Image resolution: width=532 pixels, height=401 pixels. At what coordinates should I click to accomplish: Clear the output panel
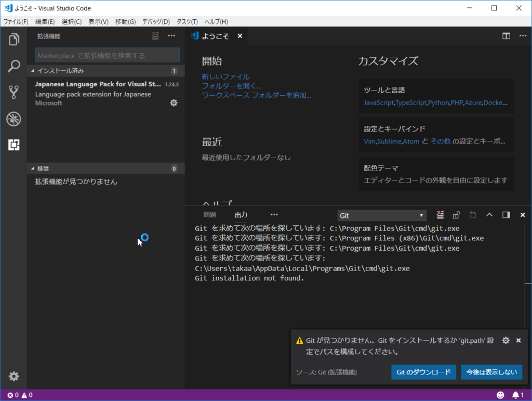(440, 215)
